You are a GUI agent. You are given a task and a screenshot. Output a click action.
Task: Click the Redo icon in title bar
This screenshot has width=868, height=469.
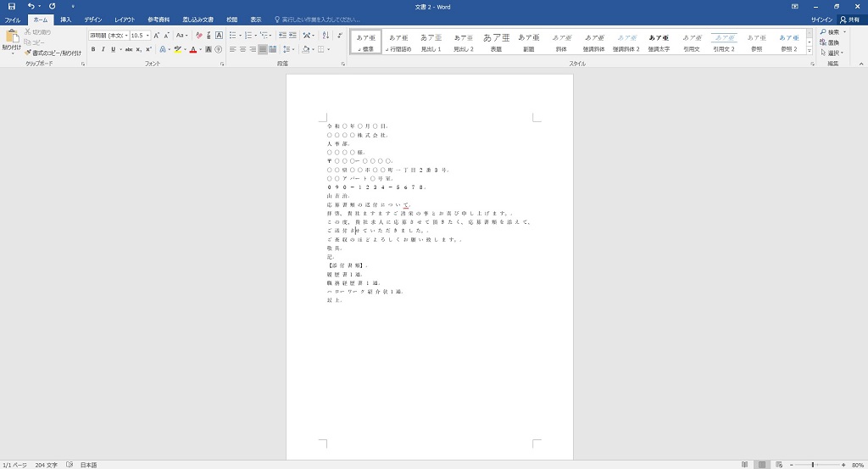[52, 7]
